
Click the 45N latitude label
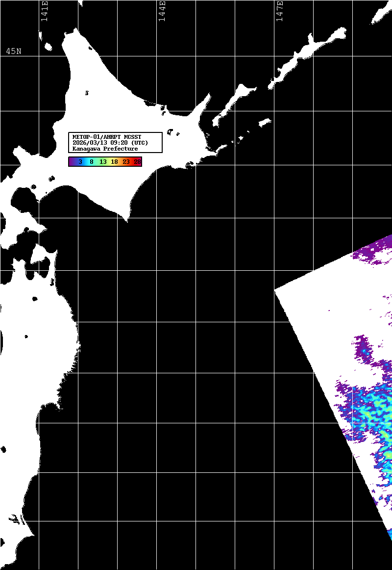click(x=14, y=52)
